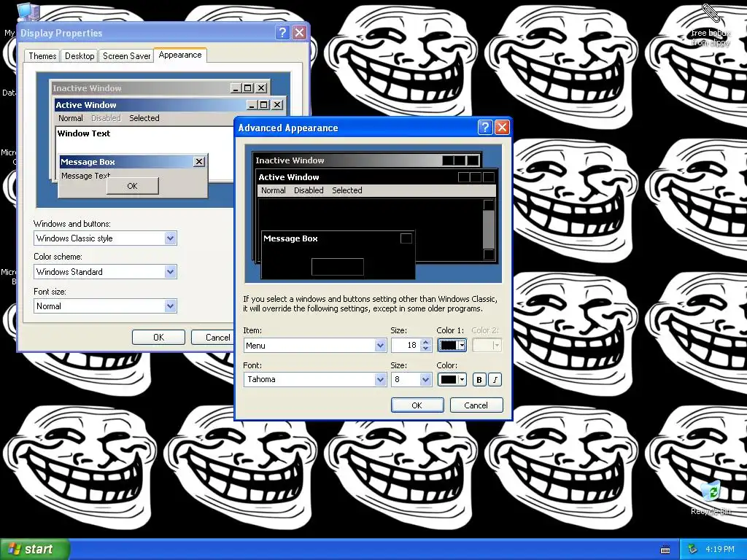747x560 pixels.
Task: Click Selected in Display Properties preview menu
Action: (x=144, y=118)
